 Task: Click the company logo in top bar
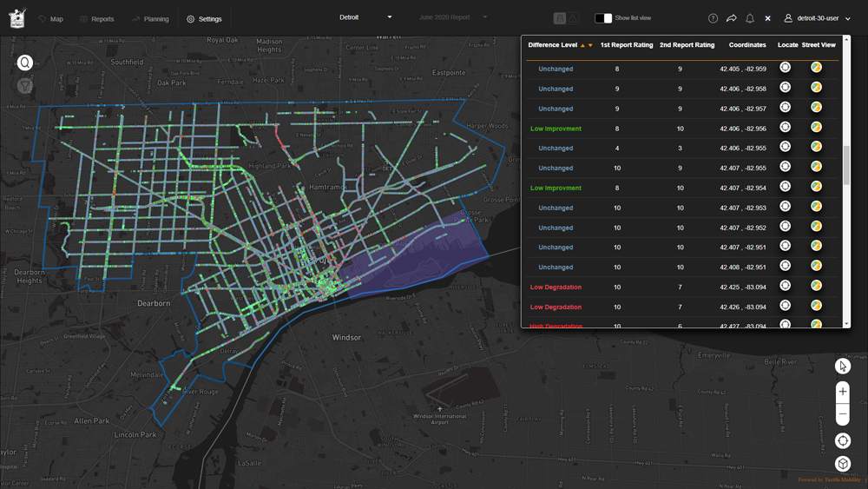click(17, 17)
